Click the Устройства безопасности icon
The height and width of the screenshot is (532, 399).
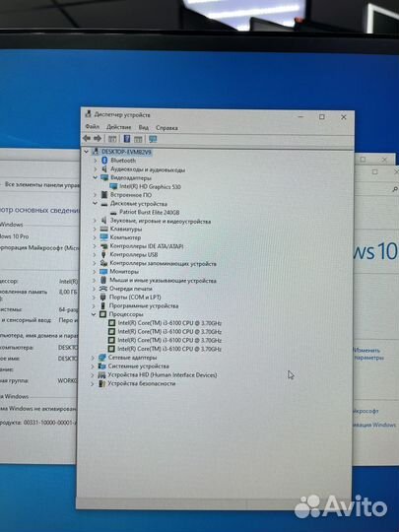coord(101,383)
